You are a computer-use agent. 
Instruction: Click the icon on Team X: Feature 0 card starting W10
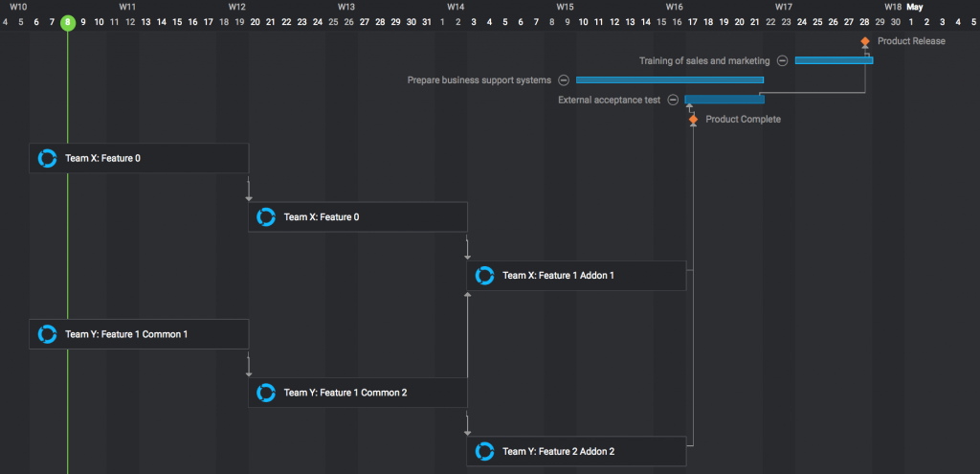click(x=47, y=158)
